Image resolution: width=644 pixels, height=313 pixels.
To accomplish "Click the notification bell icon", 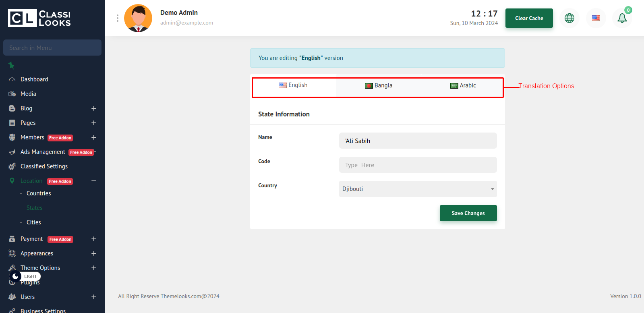I will [622, 18].
